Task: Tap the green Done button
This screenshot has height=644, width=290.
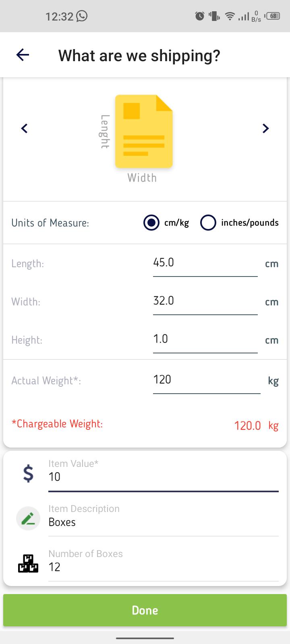Action: click(x=145, y=610)
